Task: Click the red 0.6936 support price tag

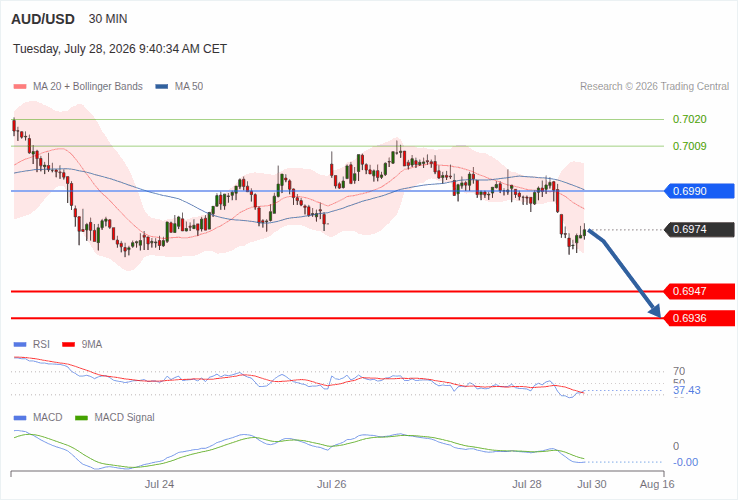Action: 699,318
